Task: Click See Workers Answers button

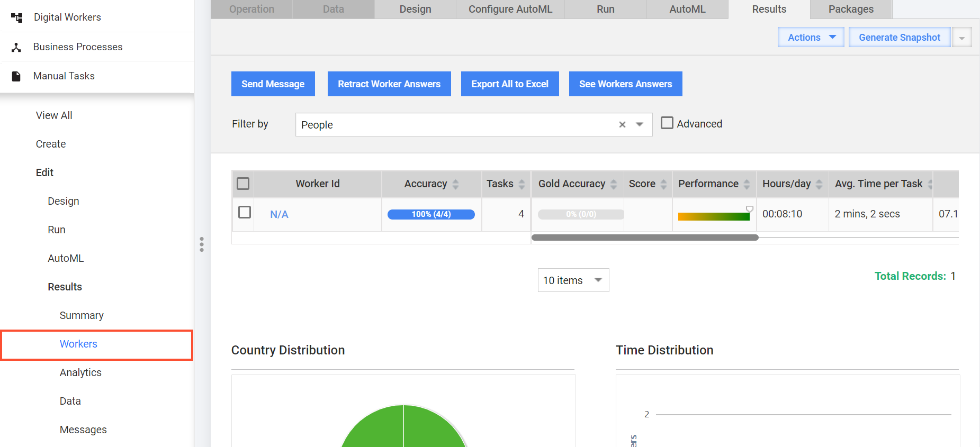Action: pyautogui.click(x=626, y=84)
